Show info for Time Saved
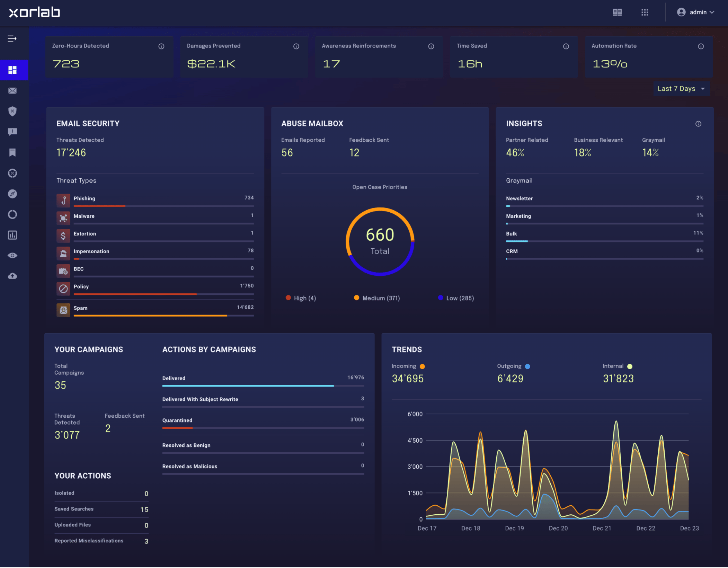The height and width of the screenshot is (568, 728). coord(566,46)
